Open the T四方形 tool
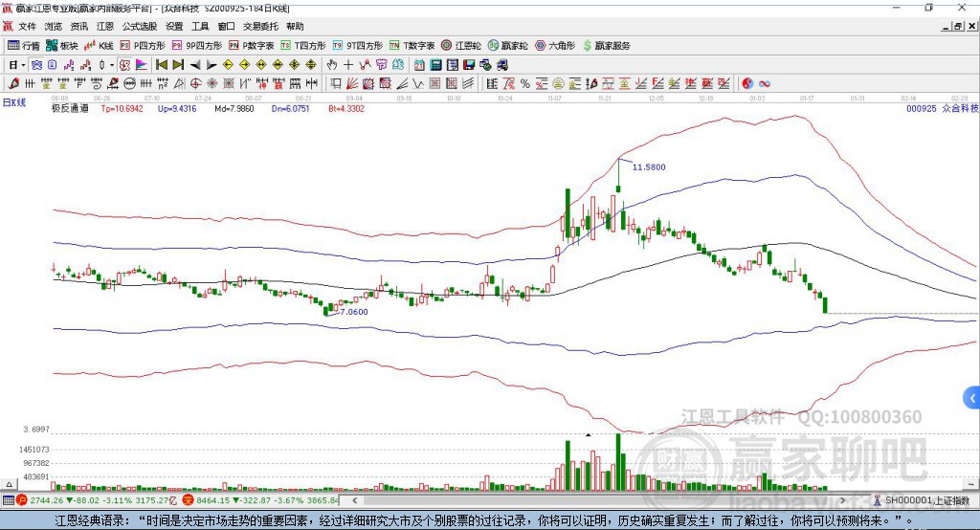Image resolution: width=980 pixels, height=530 pixels. 303,46
